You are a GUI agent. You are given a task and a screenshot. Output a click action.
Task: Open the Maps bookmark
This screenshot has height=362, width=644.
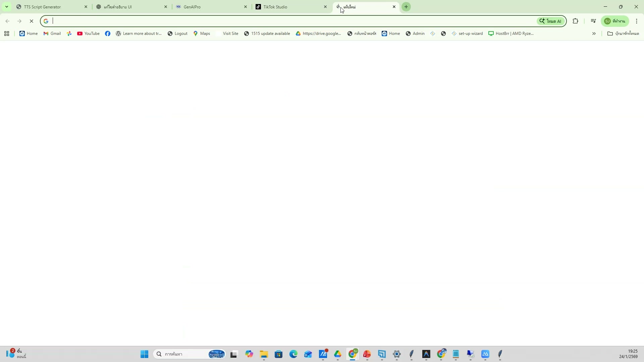(202, 34)
